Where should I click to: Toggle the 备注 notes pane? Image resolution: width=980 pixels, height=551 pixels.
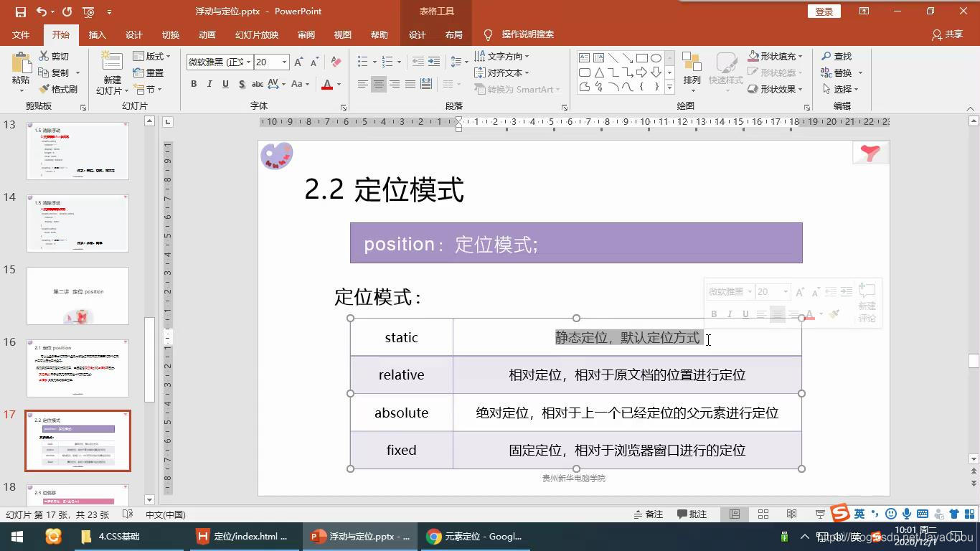(x=648, y=514)
